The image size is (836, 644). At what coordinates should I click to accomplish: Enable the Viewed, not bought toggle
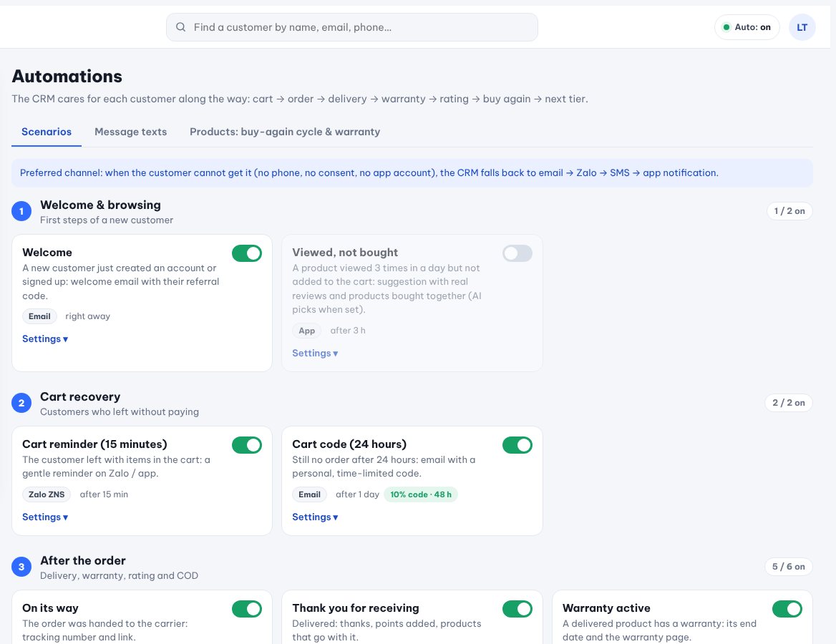tap(517, 253)
